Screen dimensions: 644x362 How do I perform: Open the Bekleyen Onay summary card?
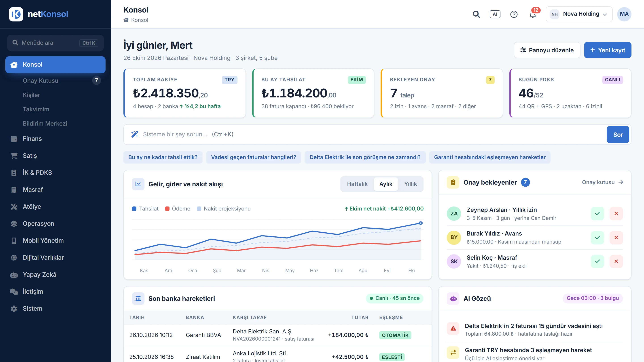pos(441,93)
